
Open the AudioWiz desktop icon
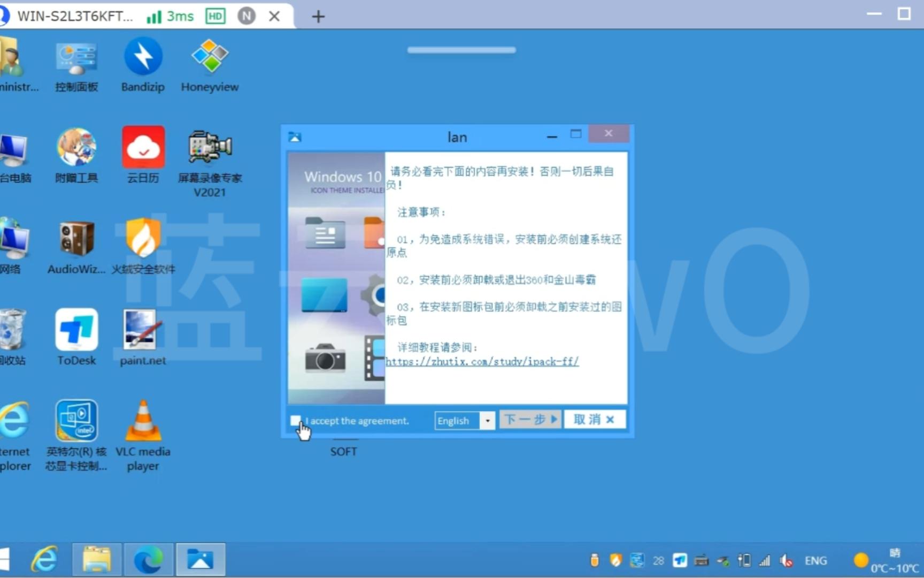coord(76,247)
